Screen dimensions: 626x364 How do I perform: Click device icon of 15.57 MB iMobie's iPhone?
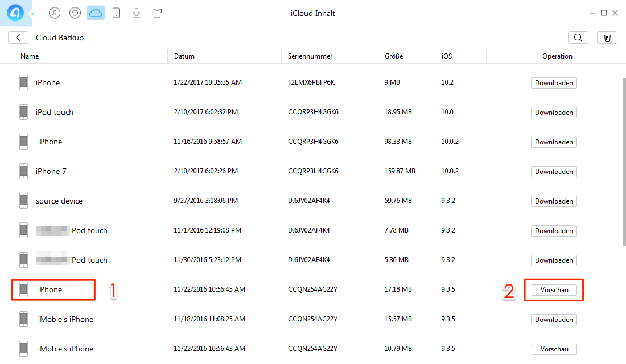(23, 319)
